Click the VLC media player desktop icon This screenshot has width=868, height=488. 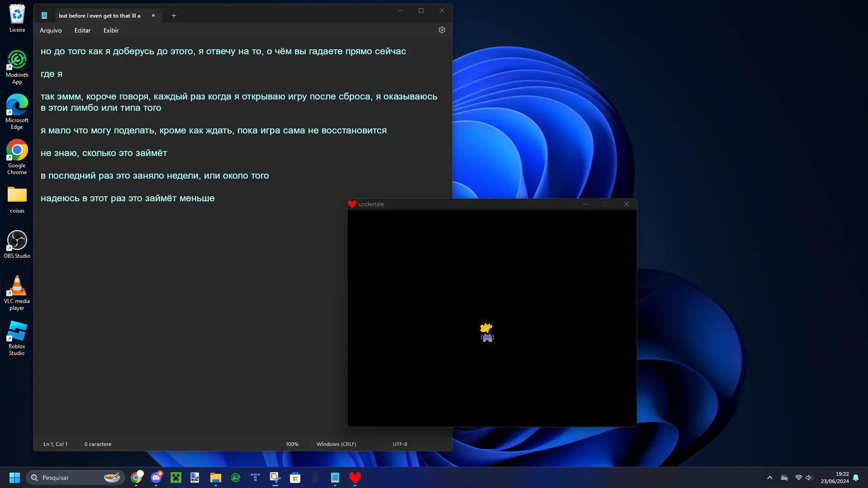point(17,293)
